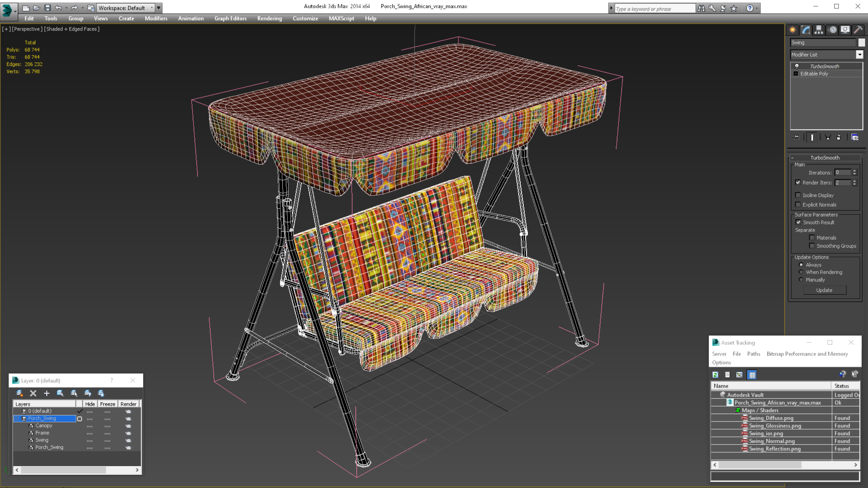Open the Modifiers menu
Screen dimensions: 868x488
pos(156,18)
